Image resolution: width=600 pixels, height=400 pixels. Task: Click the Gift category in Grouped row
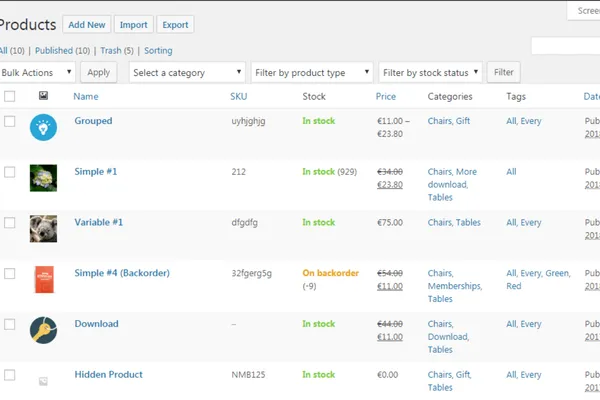[x=463, y=121]
